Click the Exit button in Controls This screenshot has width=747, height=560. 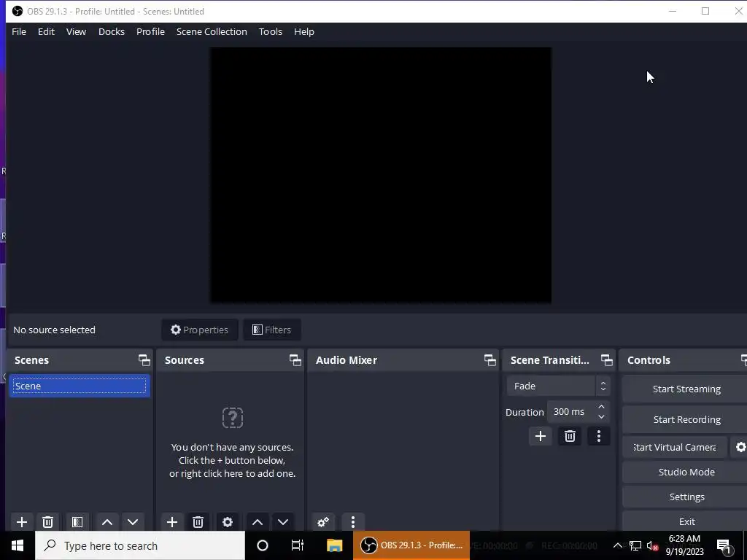pyautogui.click(x=686, y=521)
